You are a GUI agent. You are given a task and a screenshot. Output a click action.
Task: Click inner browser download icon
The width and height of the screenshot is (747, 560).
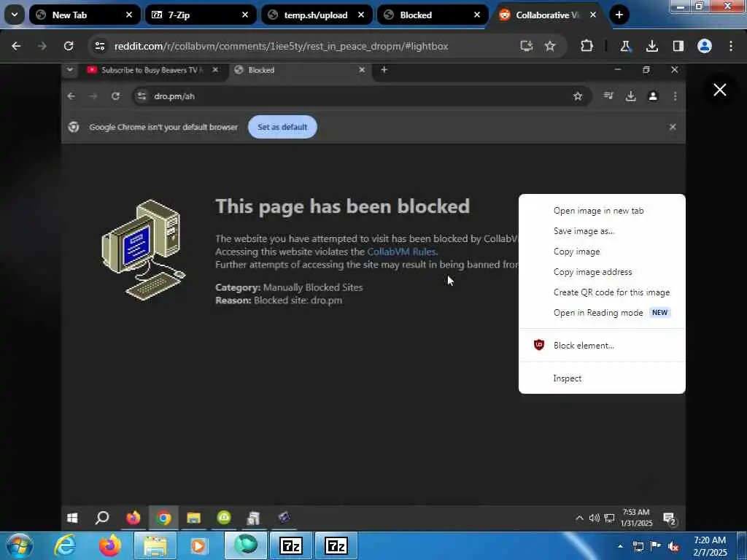click(631, 96)
